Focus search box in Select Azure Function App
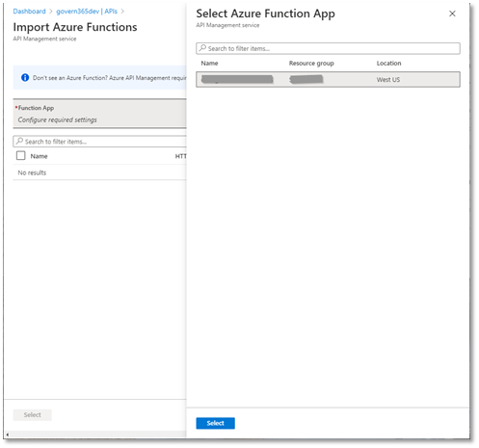The width and height of the screenshot is (479, 448). point(328,48)
